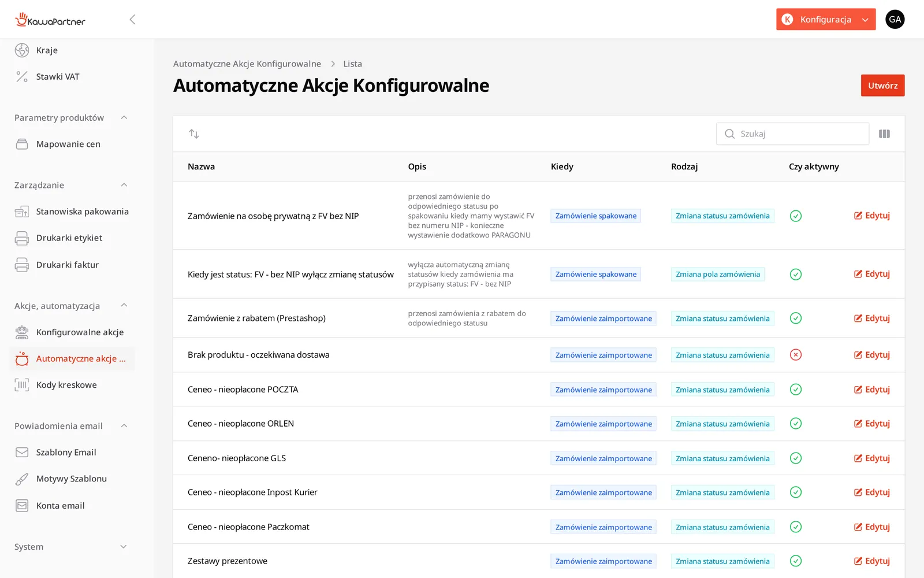This screenshot has height=578, width=924.
Task: Collapse sidebar with the left chevron
Action: pyautogui.click(x=132, y=20)
